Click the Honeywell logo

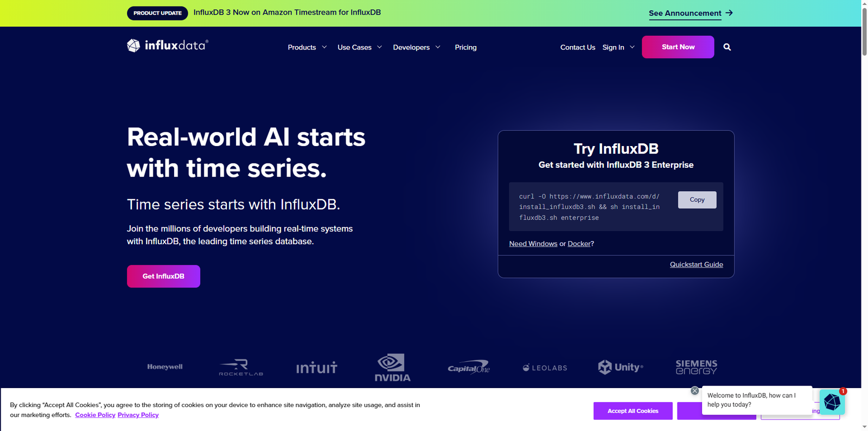165,367
